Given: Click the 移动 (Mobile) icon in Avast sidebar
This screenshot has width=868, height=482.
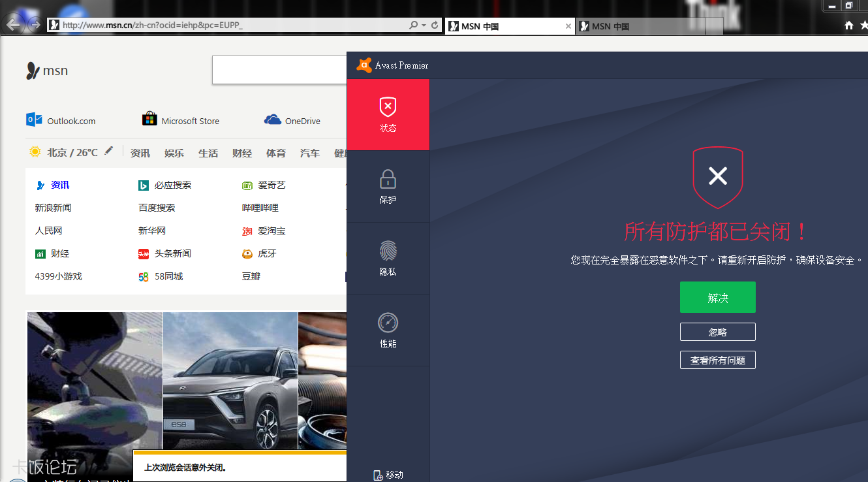Looking at the screenshot, I should point(378,475).
